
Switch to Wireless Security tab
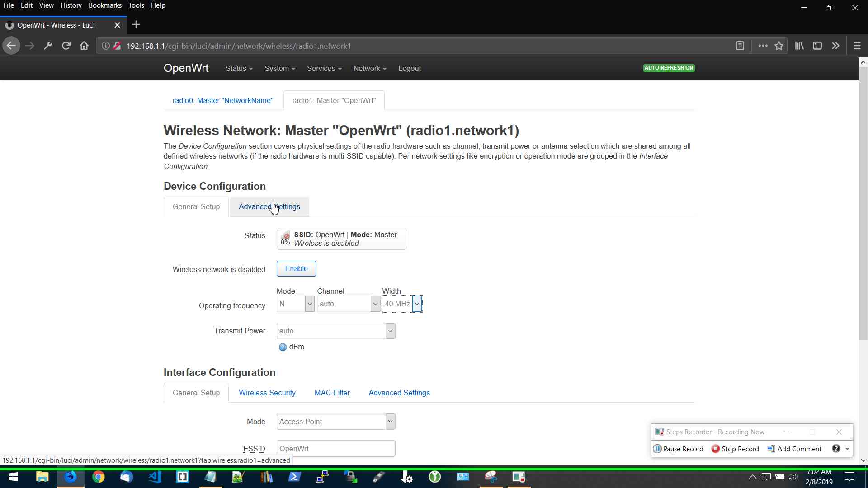(x=267, y=393)
